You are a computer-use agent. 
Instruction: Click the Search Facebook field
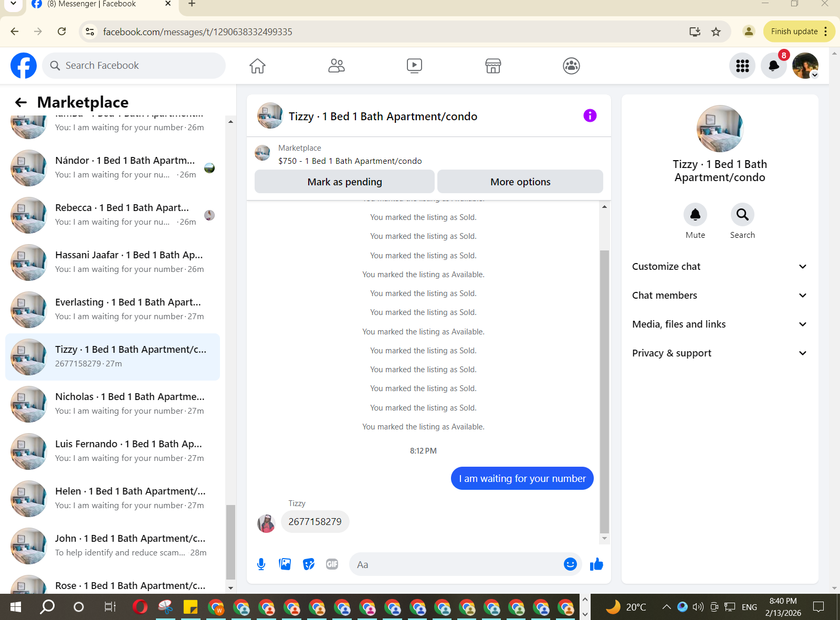(134, 66)
